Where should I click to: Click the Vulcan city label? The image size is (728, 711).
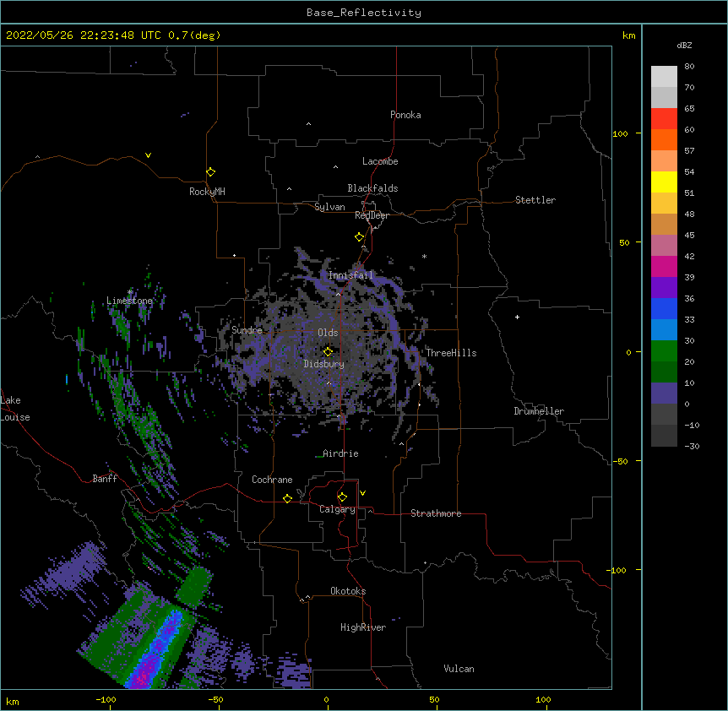(x=459, y=669)
